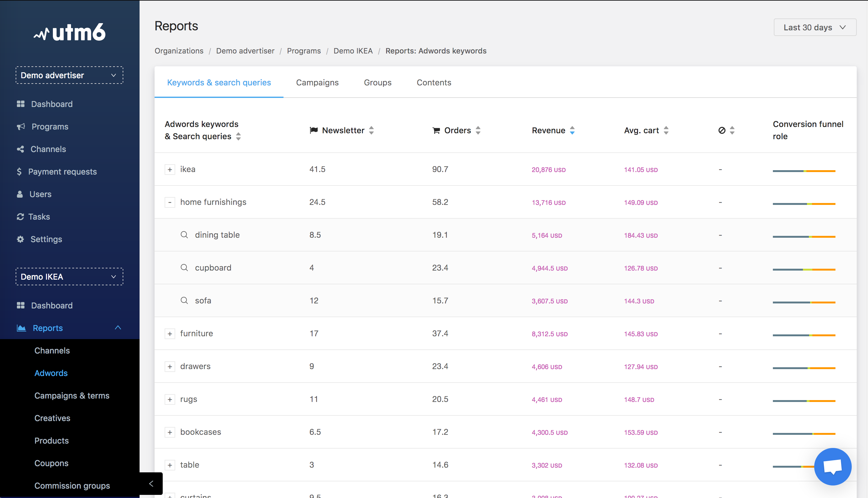Viewport: 868px width, 498px height.
Task: Sort by Orders column arrows
Action: 478,130
